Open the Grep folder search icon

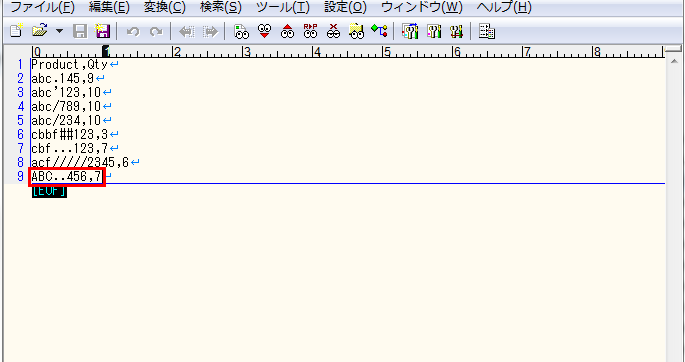point(356,31)
